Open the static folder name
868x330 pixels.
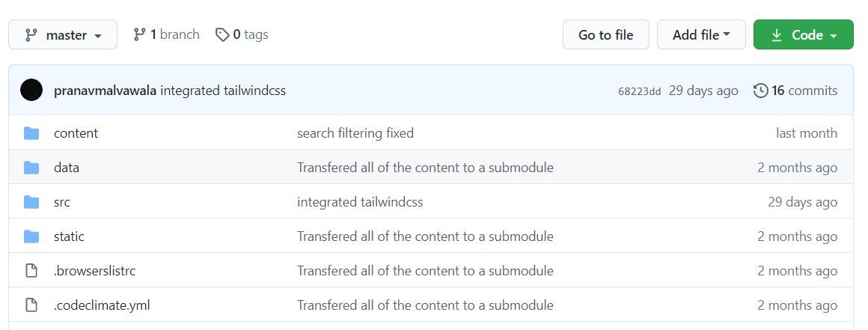click(x=69, y=236)
